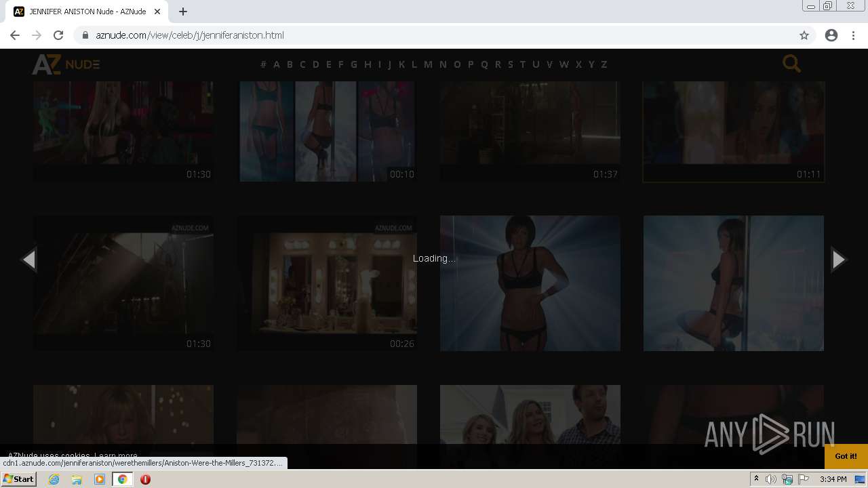Open video thumbnail with duration 01:37
Screen dimensions: 868x488
click(530, 131)
